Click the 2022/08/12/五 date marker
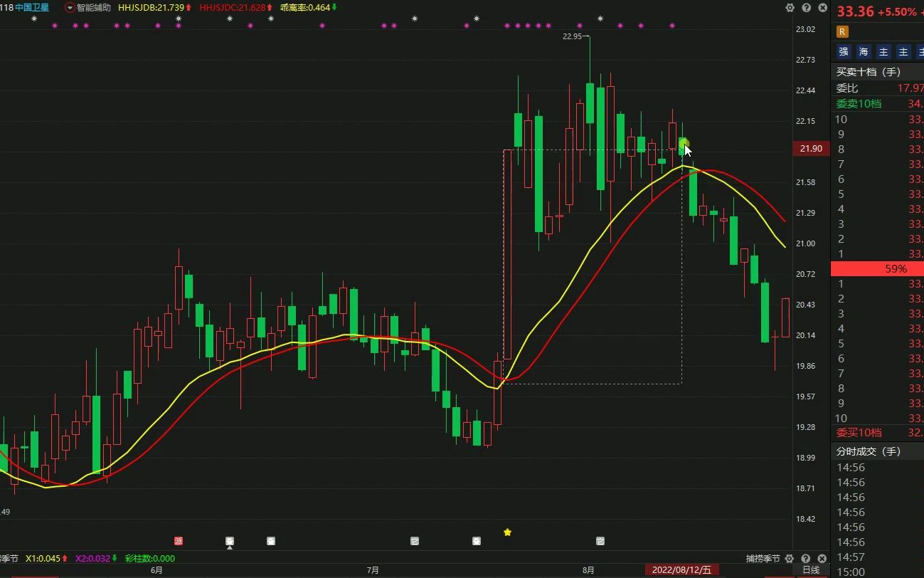This screenshot has width=924, height=578. [x=682, y=570]
